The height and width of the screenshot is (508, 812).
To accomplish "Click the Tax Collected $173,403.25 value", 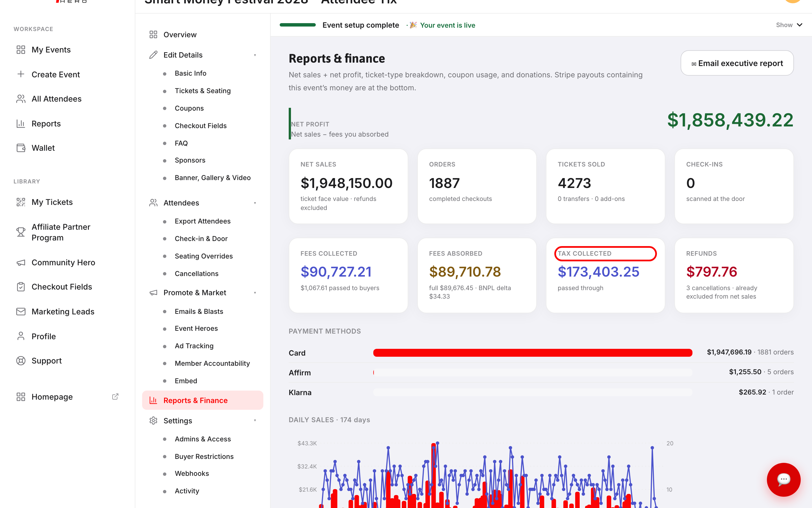I will (598, 272).
